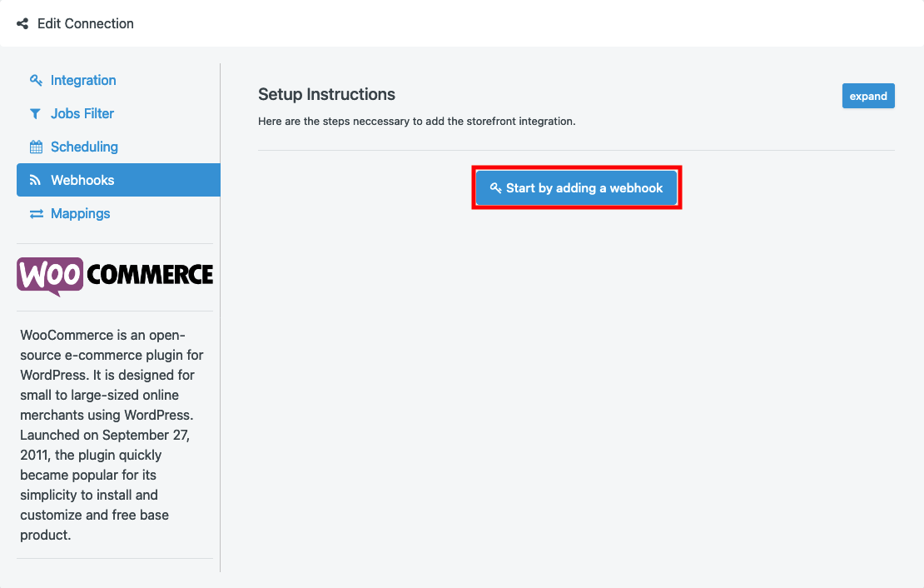Click the Edit Connection title
The width and height of the screenshot is (924, 588).
(x=86, y=23)
